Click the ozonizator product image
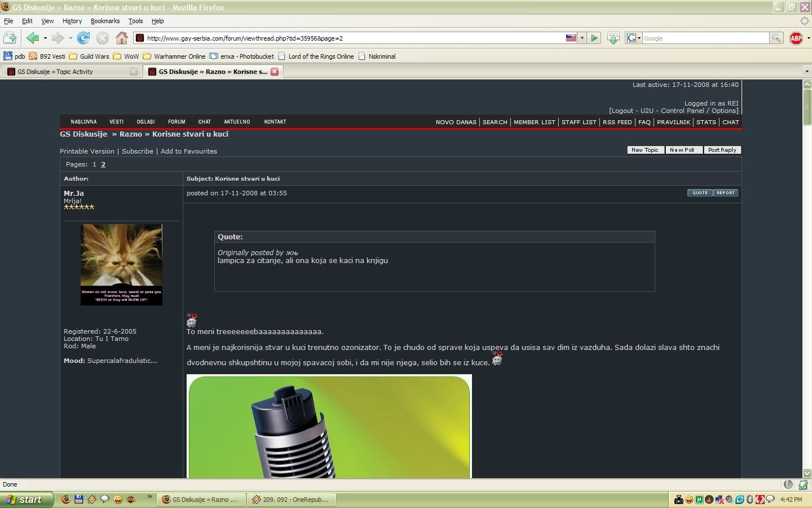Viewport: 812px width, 508px height. click(329, 426)
